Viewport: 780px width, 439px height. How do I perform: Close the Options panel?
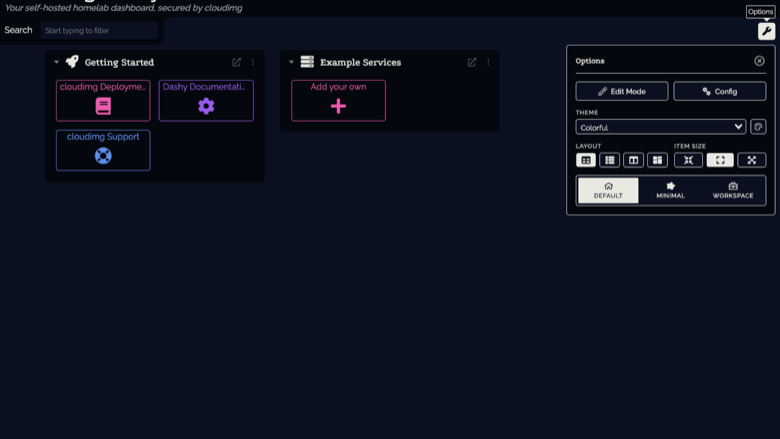point(759,61)
